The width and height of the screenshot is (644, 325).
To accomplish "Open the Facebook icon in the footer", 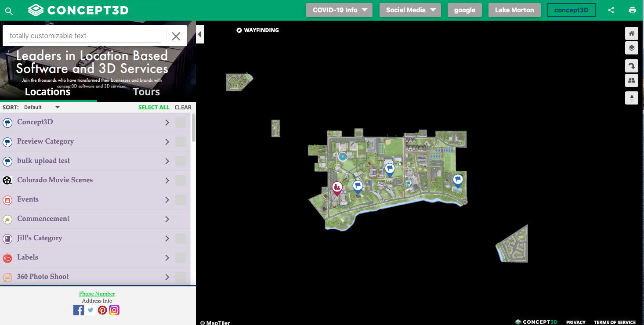I will tap(79, 310).
